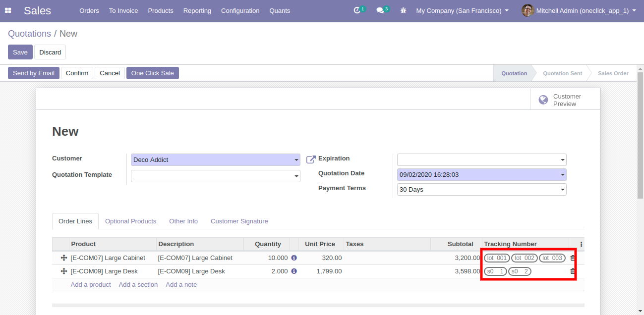Image resolution: width=644 pixels, height=315 pixels.
Task: Open the conversations chat bubble icon
Action: [380, 10]
